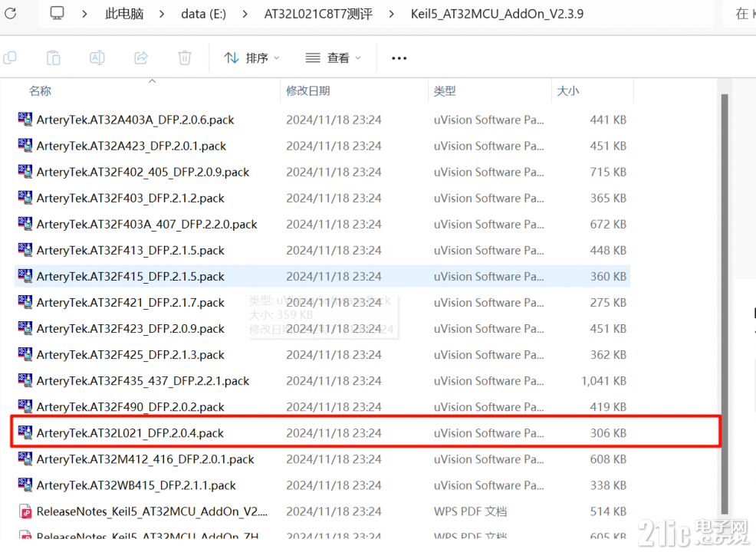This screenshot has height=552, width=756.
Task: Sort files by the 类型 column header
Action: [x=445, y=90]
